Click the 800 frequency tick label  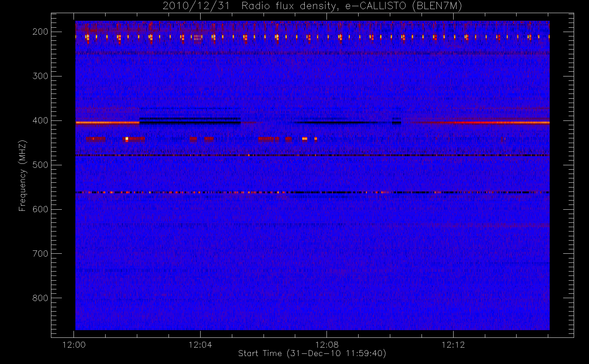tap(40, 298)
